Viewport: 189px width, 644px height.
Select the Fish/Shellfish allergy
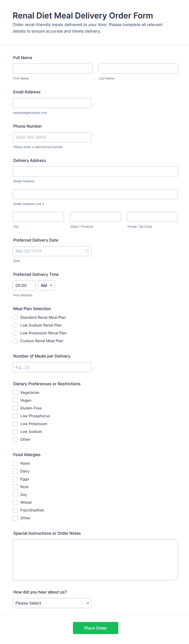coord(15,510)
